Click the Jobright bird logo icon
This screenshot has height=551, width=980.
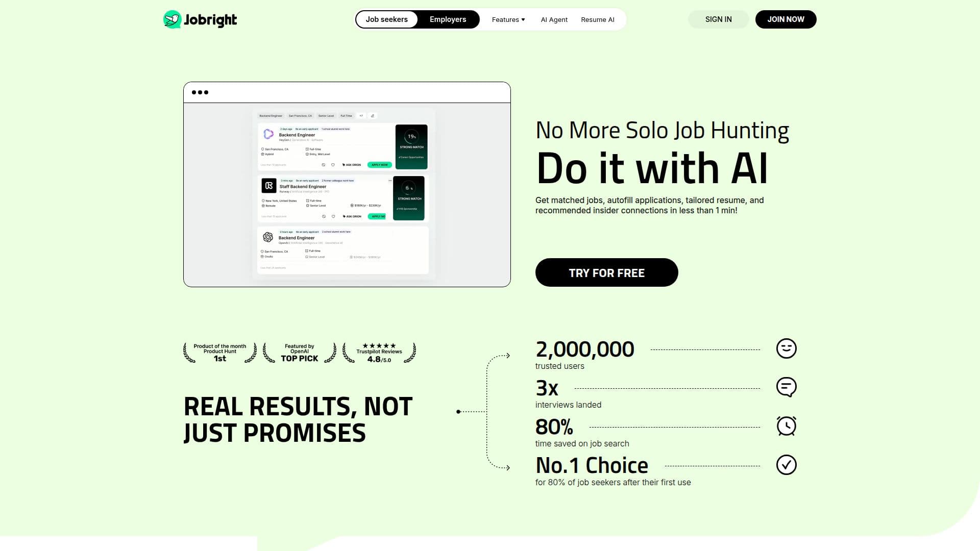[x=173, y=19]
